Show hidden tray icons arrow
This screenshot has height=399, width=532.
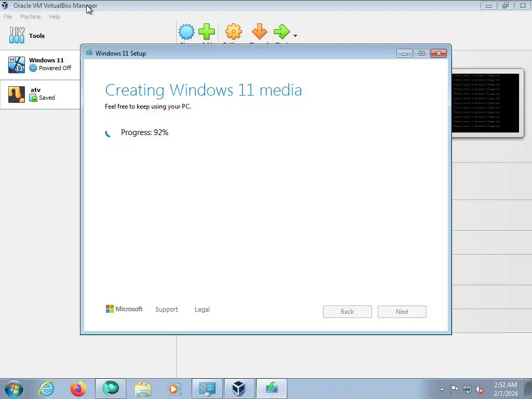[442, 389]
